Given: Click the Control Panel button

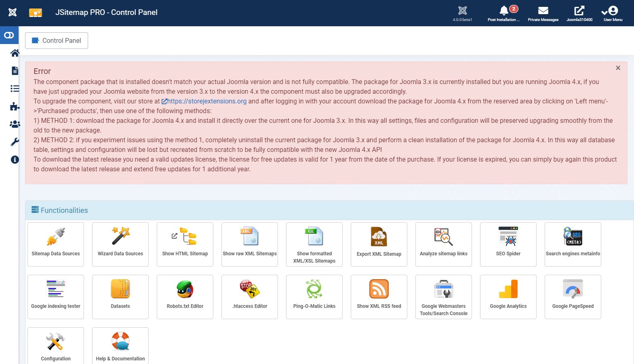Looking at the screenshot, I should click(x=57, y=40).
